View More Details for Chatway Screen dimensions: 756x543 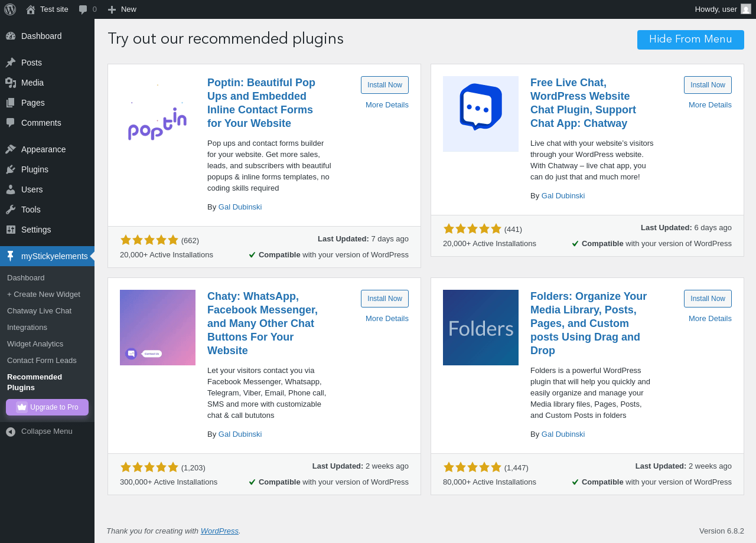(x=710, y=105)
